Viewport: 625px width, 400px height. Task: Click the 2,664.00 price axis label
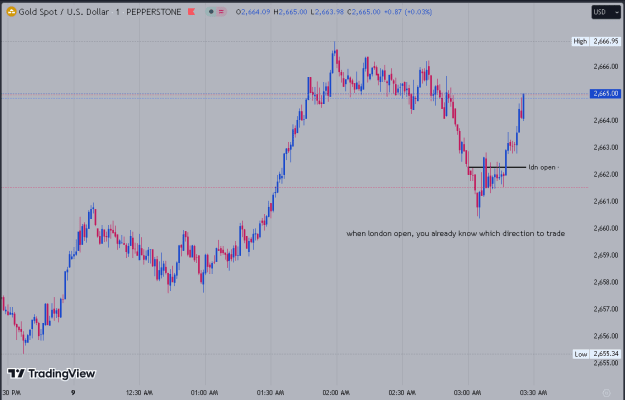(x=606, y=120)
